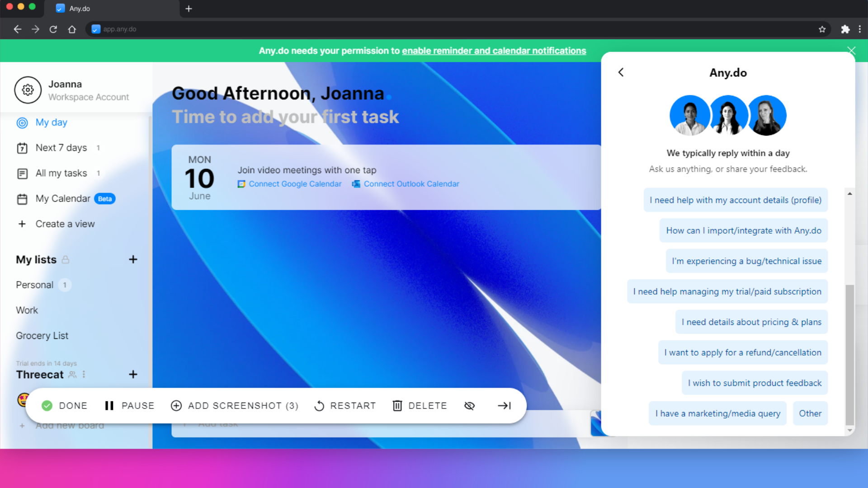Click the Other chat option
Image resolution: width=868 pixels, height=488 pixels.
click(x=810, y=413)
